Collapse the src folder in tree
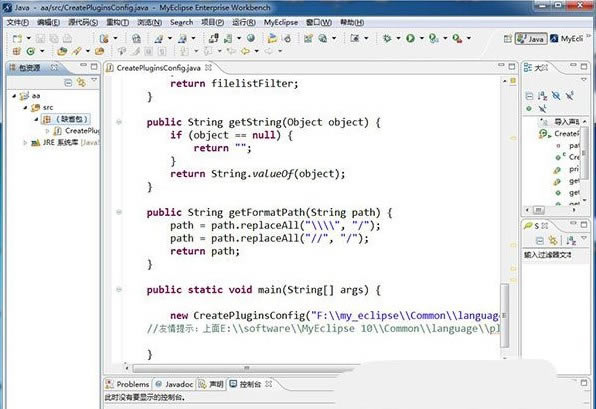Screen dimensions: 596x409 point(25,108)
